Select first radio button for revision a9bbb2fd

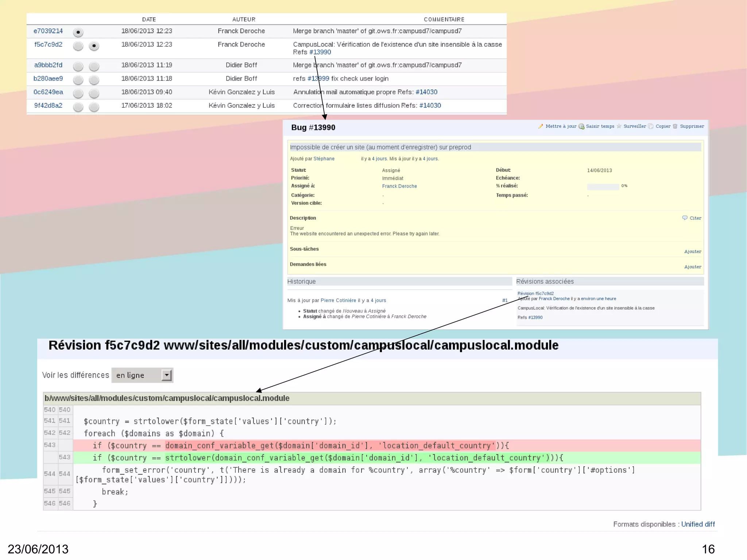tap(78, 66)
